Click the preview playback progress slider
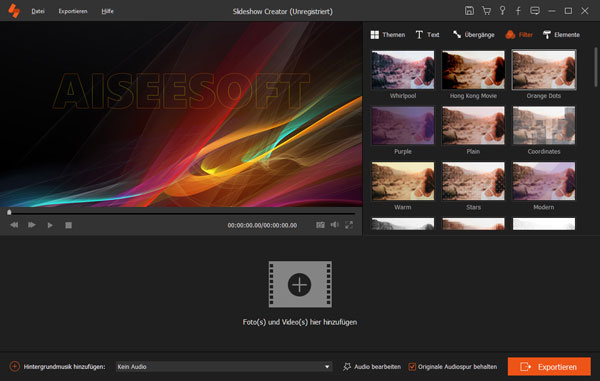600x381 pixels. [181, 212]
